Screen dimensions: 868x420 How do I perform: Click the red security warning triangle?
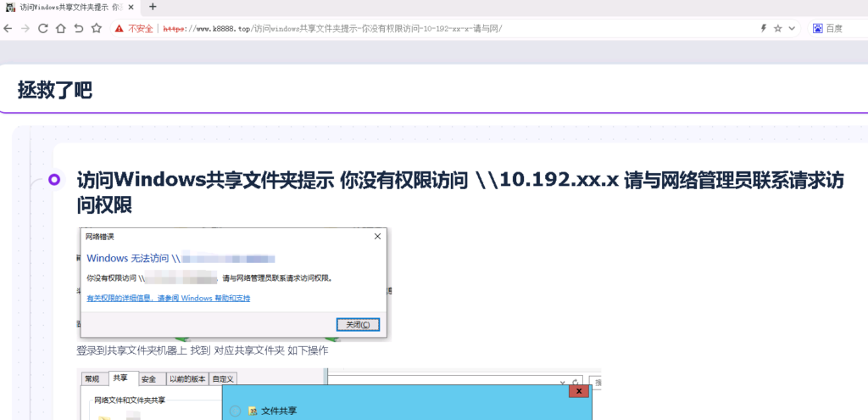coord(119,29)
